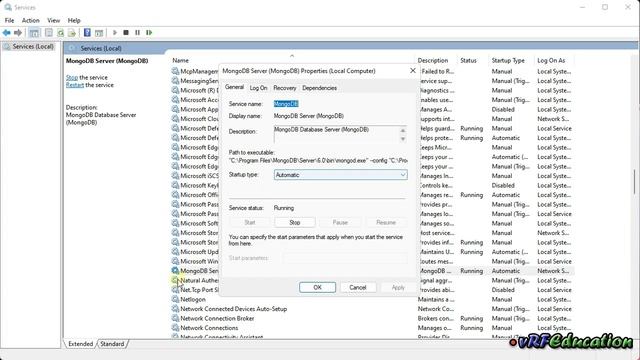Click the Stop button in Properties dialog

tap(295, 222)
